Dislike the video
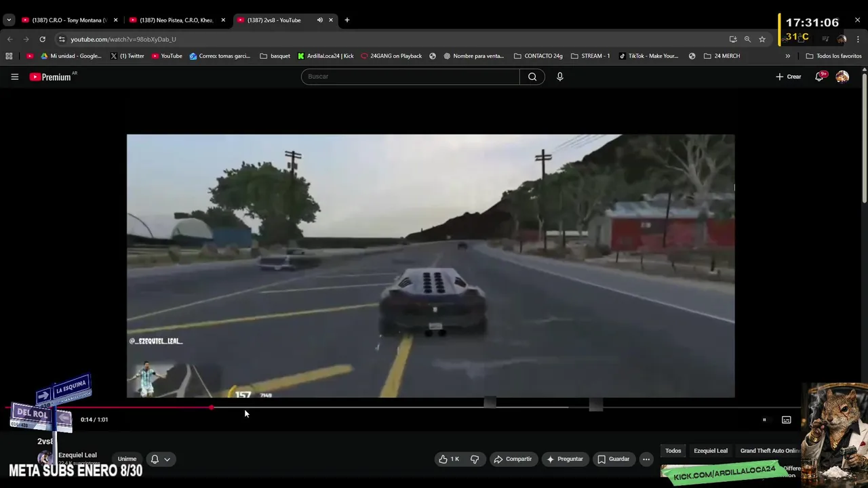Image resolution: width=868 pixels, height=488 pixels. [x=475, y=459]
